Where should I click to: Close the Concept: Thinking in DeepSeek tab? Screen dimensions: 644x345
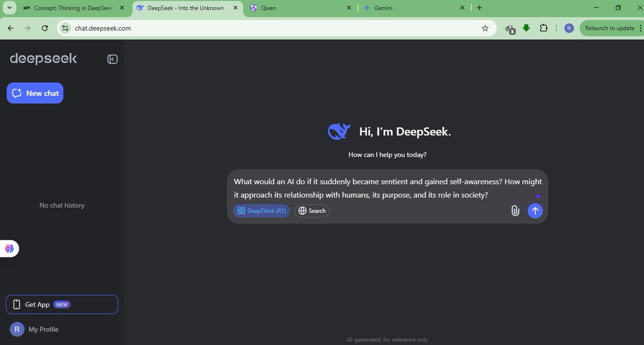(x=121, y=8)
